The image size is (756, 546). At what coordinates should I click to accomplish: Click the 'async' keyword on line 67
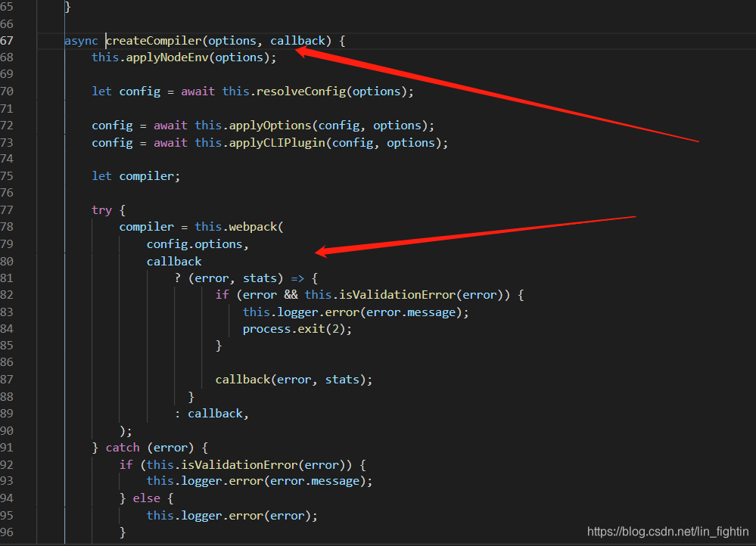click(x=81, y=41)
